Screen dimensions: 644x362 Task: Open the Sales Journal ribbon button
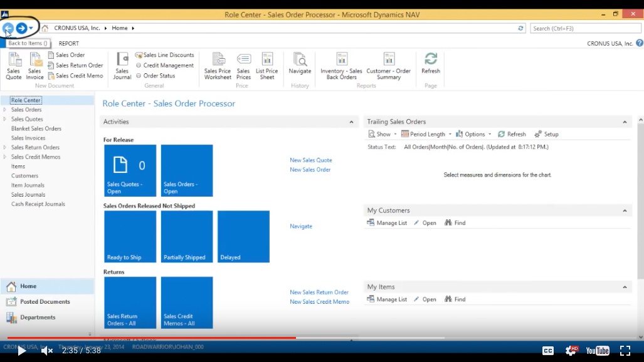click(122, 66)
